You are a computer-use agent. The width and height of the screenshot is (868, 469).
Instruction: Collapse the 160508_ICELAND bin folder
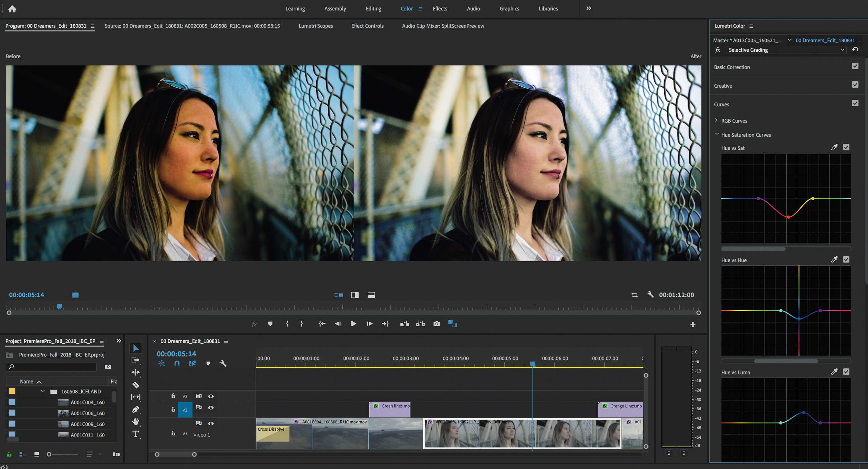coord(43,391)
